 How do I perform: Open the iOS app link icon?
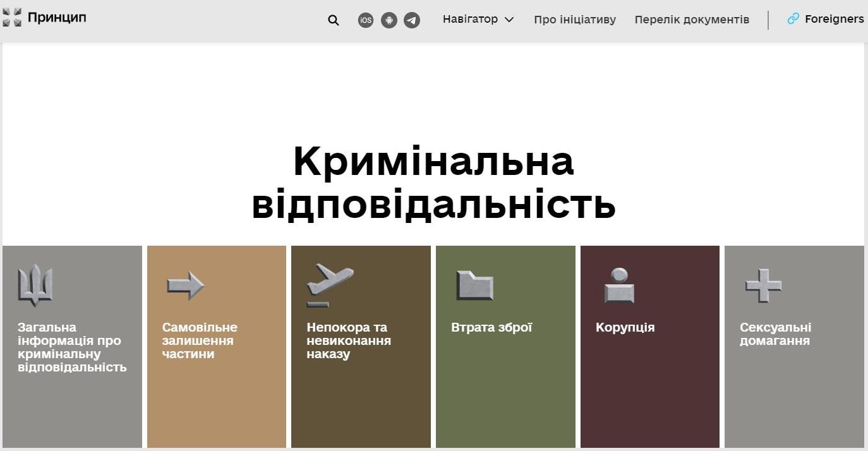coord(366,20)
